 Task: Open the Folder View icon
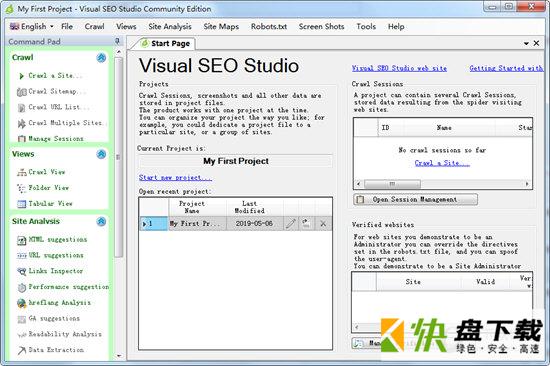coord(21,188)
